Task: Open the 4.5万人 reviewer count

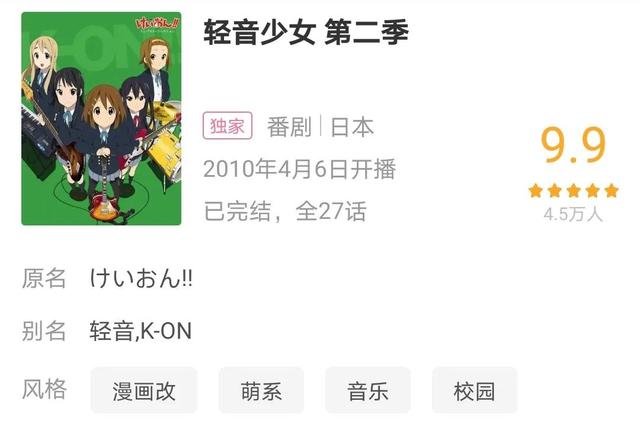Action: [573, 214]
